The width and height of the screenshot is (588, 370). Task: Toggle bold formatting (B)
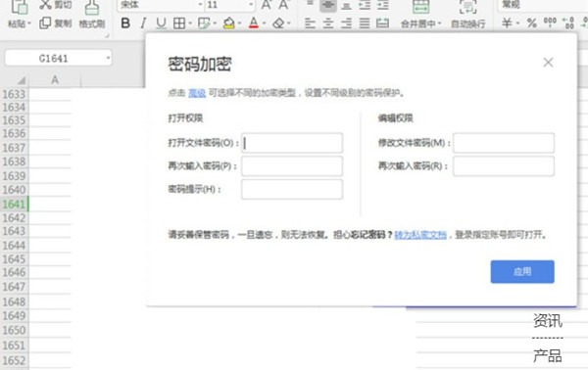125,23
